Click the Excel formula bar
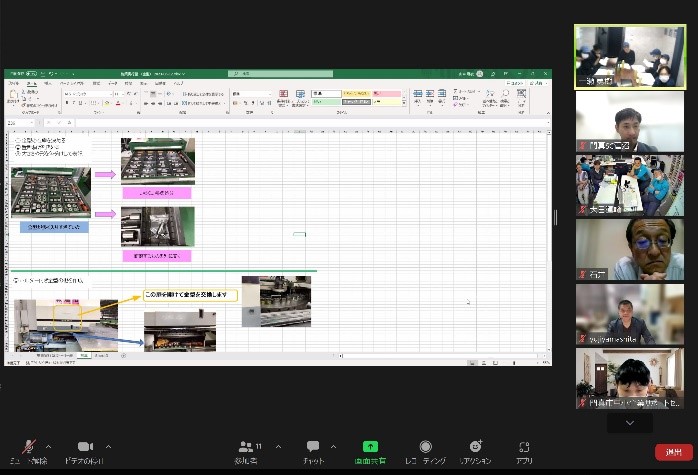Viewport: 698px width, 475px height. click(x=312, y=122)
